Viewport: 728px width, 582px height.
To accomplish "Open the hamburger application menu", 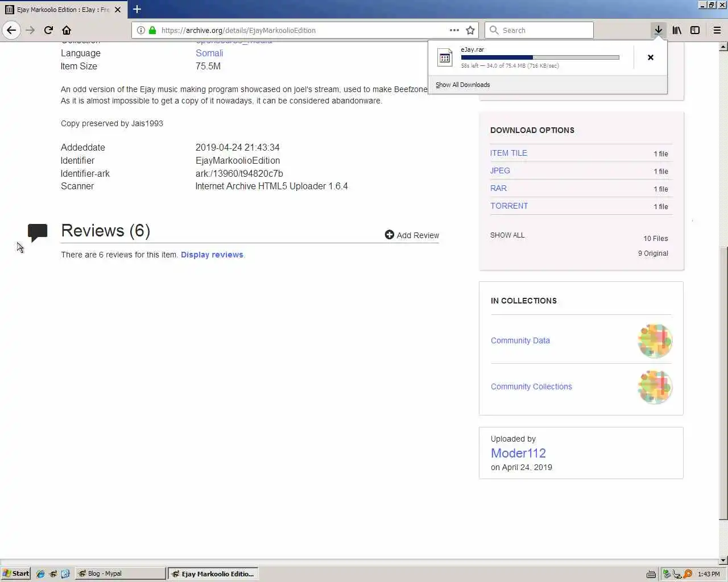I will (x=717, y=30).
